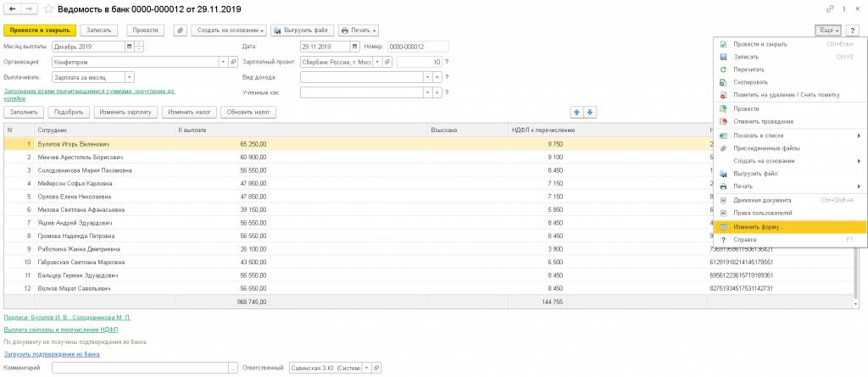Click the Записать toolbar button

(99, 30)
